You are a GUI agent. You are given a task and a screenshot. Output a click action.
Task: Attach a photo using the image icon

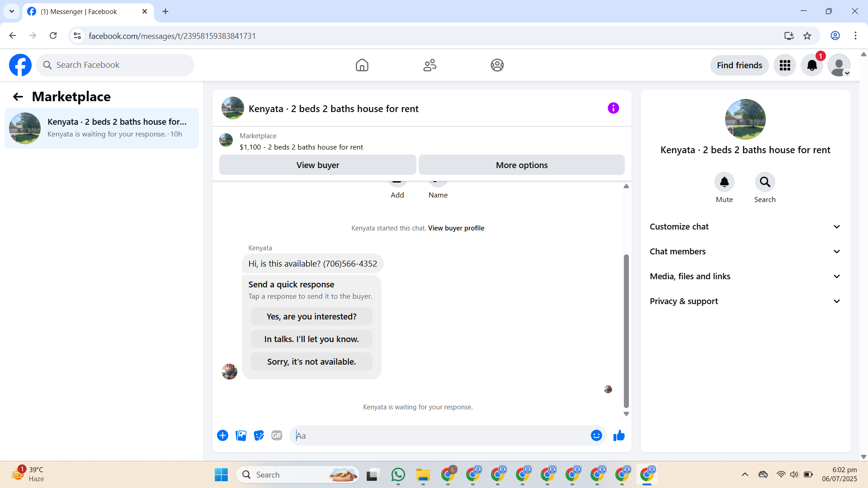[241, 436]
